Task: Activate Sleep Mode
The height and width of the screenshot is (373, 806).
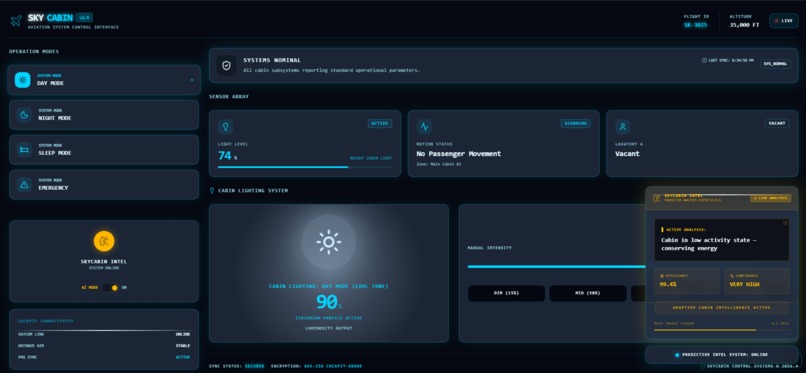Action: 104,150
